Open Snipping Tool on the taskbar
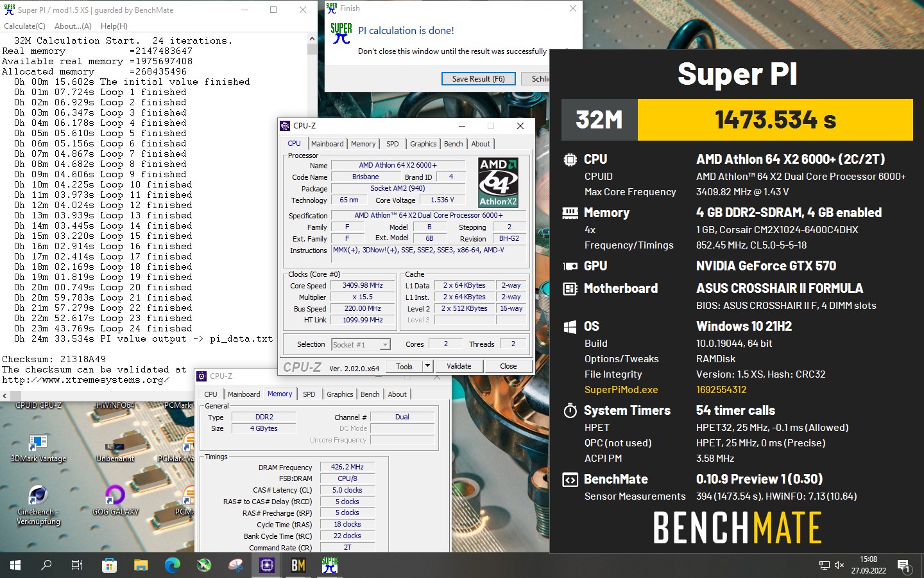Viewport: 924px width, 578px height. [x=235, y=565]
